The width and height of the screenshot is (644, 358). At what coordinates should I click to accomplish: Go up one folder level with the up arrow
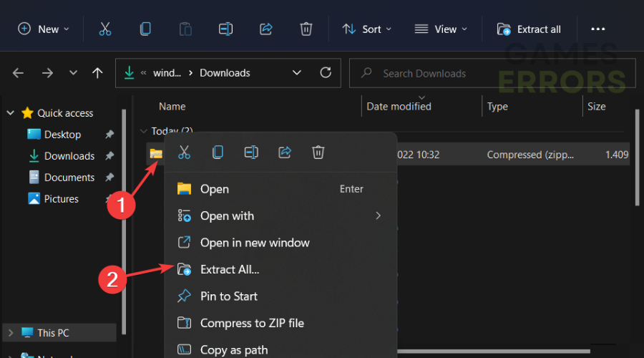[x=98, y=73]
